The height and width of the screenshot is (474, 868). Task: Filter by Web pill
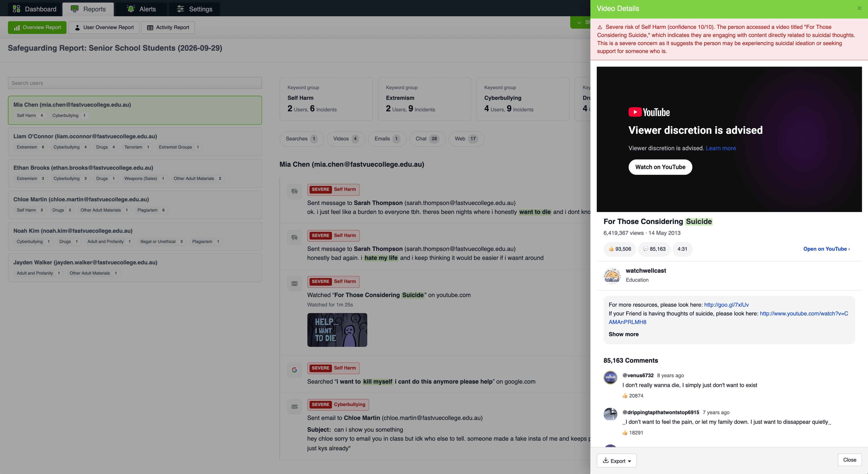(466, 139)
